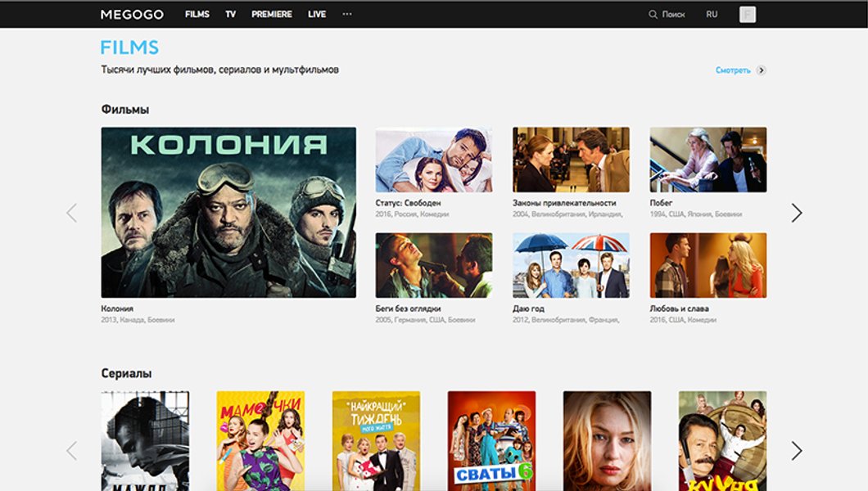
Task: Click the MEGOGO logo
Action: coord(132,15)
